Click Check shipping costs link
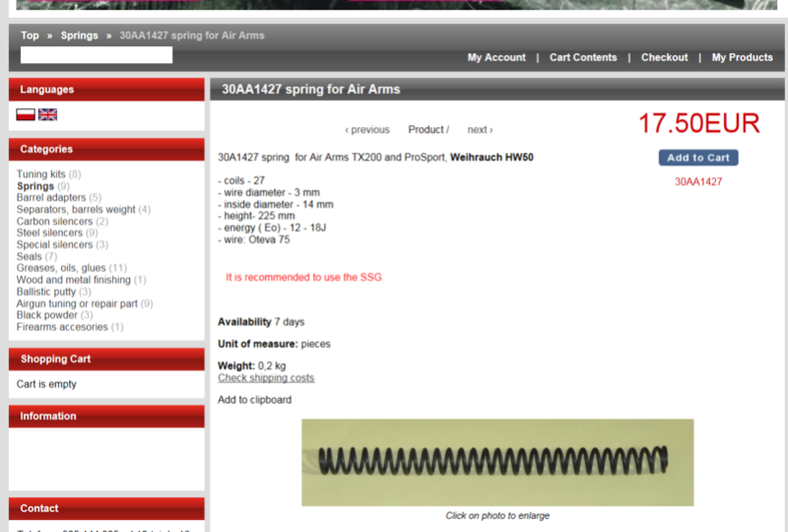The height and width of the screenshot is (532, 788). click(266, 378)
